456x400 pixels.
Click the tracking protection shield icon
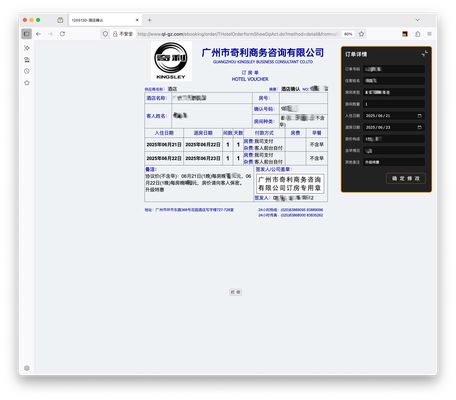(105, 34)
